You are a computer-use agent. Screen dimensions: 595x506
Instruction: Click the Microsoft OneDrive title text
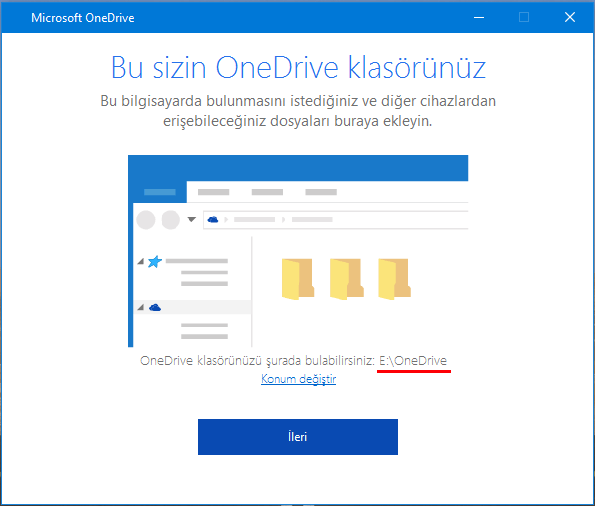tap(83, 18)
